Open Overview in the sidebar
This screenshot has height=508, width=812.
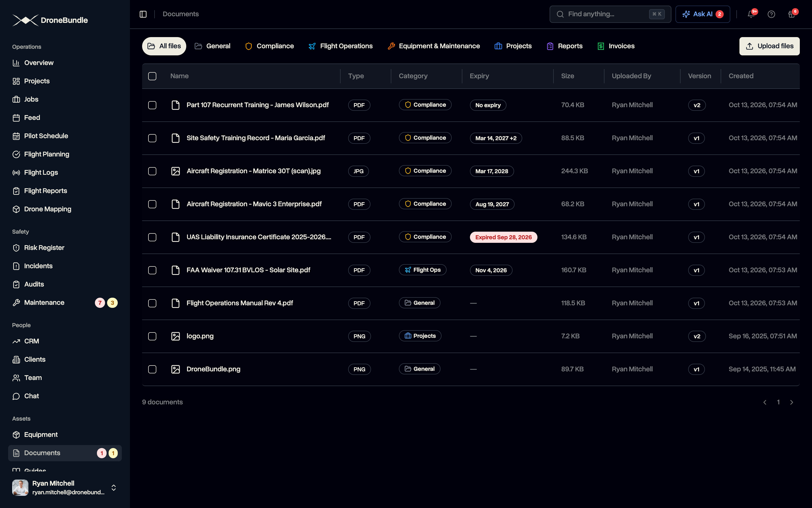65,63
